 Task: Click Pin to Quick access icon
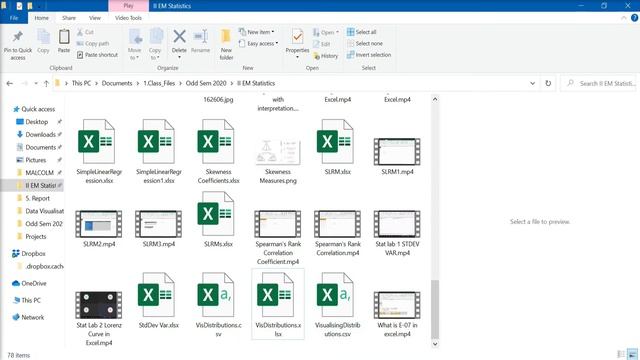coord(18,37)
